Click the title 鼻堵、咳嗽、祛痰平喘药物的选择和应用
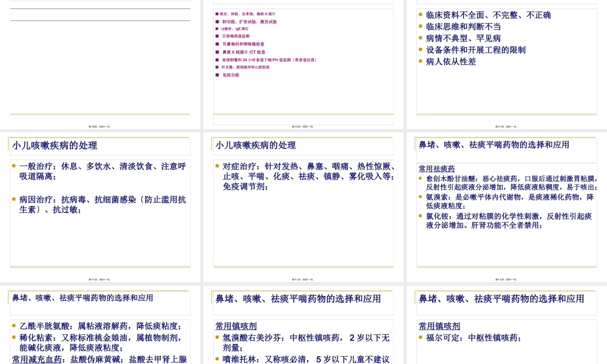This screenshot has height=364, width=607. click(493, 144)
